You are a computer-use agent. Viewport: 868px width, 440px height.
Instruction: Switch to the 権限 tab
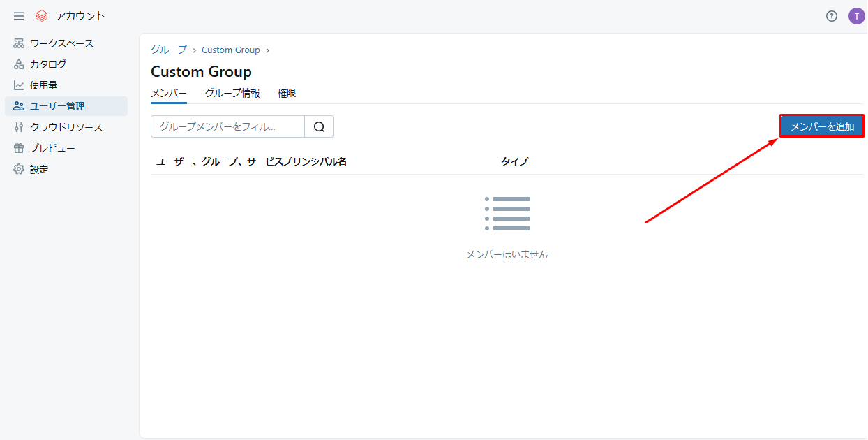tap(287, 93)
